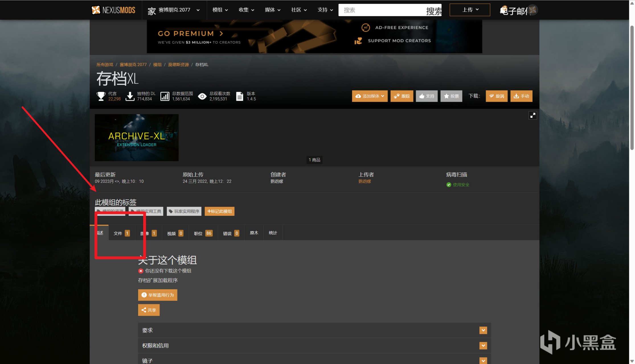Click the 共享 share button
Image resolution: width=635 pixels, height=364 pixels.
(149, 310)
